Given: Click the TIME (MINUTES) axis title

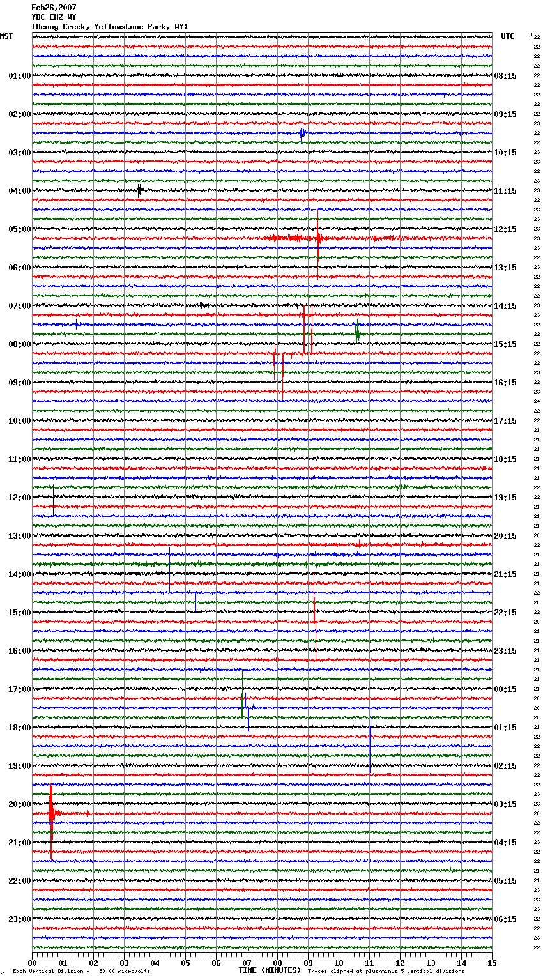Looking at the screenshot, I should 270,970.
